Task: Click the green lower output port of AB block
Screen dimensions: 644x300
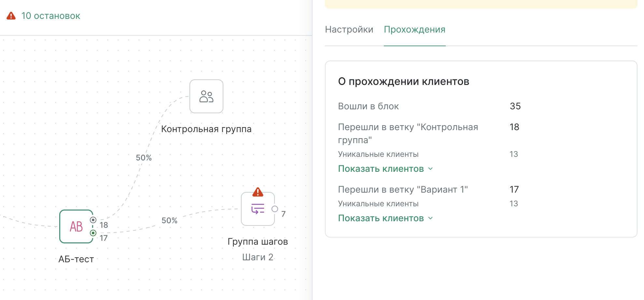Action: pos(93,233)
